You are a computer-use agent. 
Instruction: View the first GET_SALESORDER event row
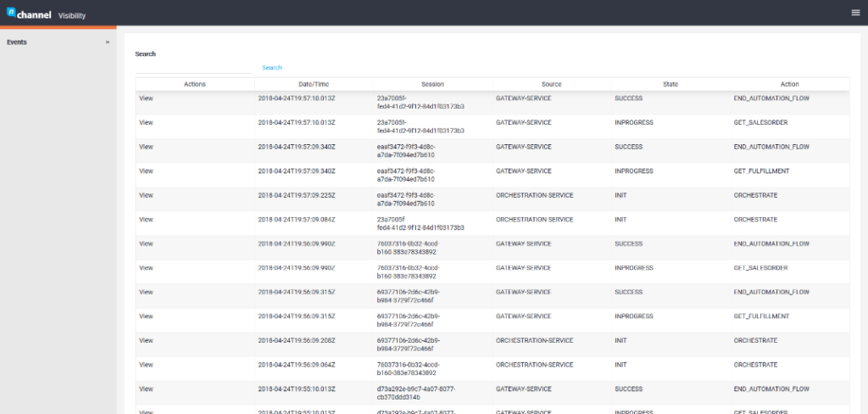click(146, 122)
